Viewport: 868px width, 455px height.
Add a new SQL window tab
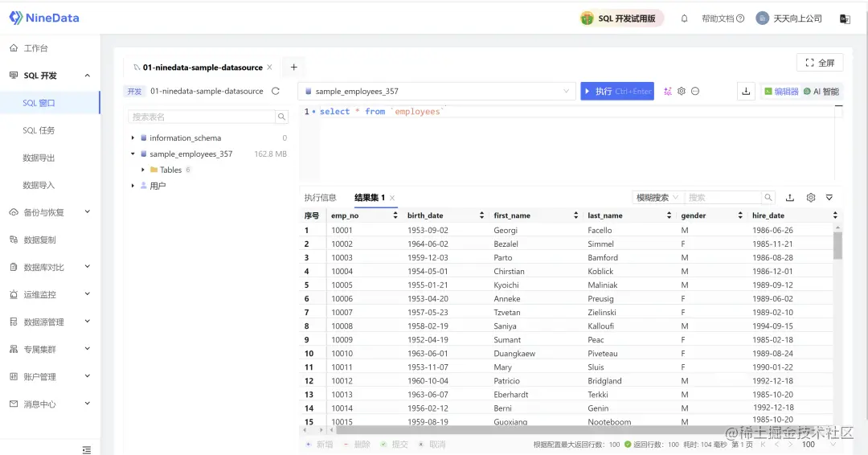[294, 68]
